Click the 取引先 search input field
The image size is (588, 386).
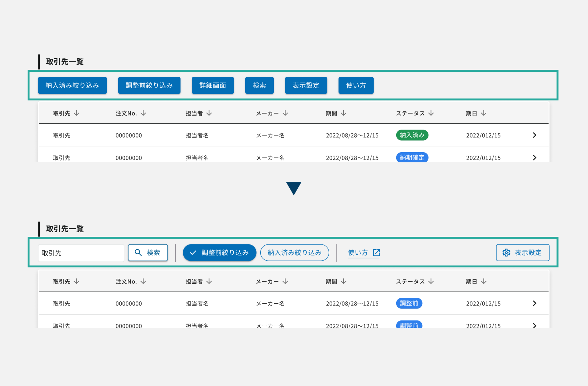click(81, 253)
